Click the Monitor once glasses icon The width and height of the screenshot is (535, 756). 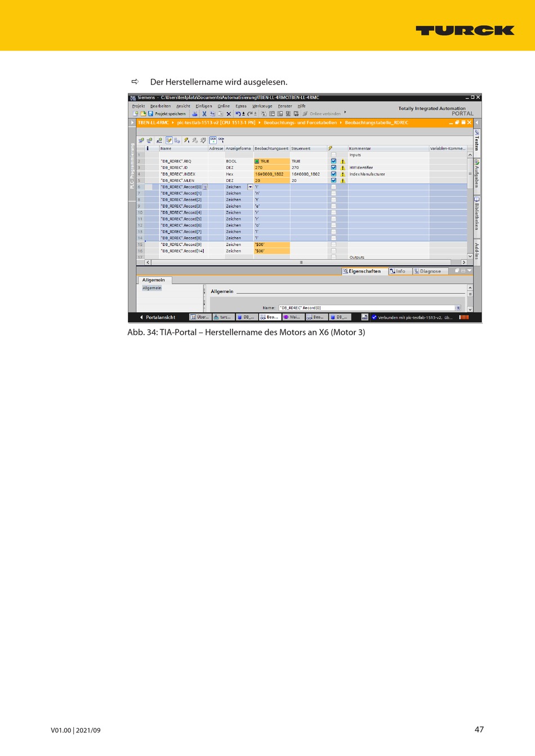pos(221,140)
